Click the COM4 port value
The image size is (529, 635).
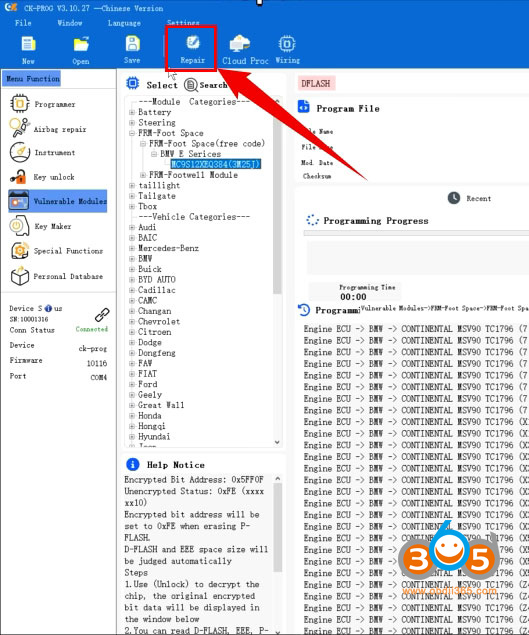click(98, 377)
